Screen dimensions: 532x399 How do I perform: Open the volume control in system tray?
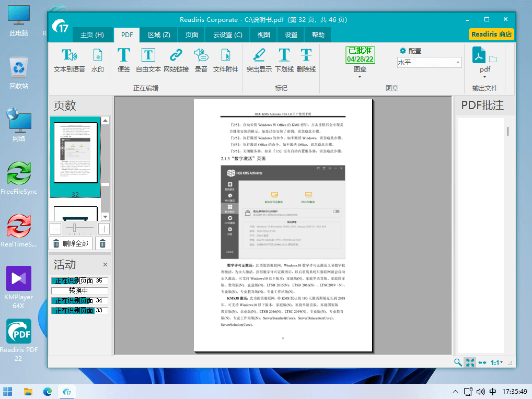tap(480, 392)
